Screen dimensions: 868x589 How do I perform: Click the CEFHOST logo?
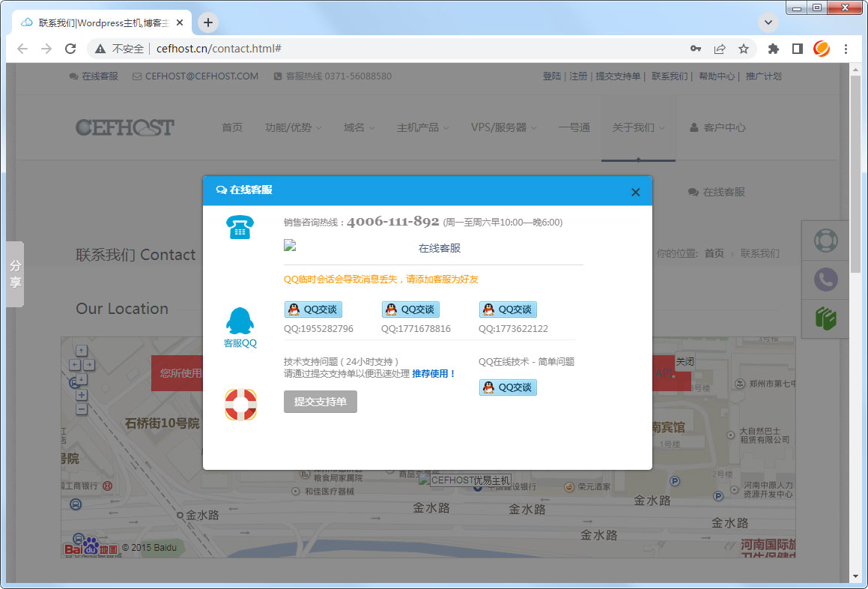click(x=125, y=127)
